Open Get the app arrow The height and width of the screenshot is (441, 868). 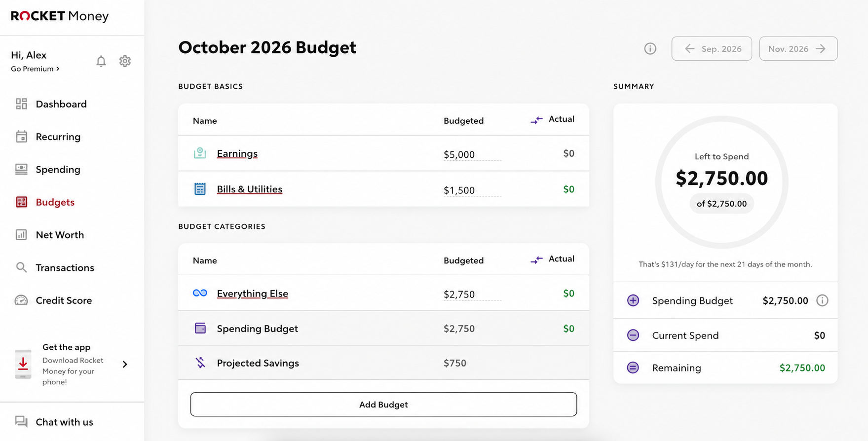click(125, 364)
